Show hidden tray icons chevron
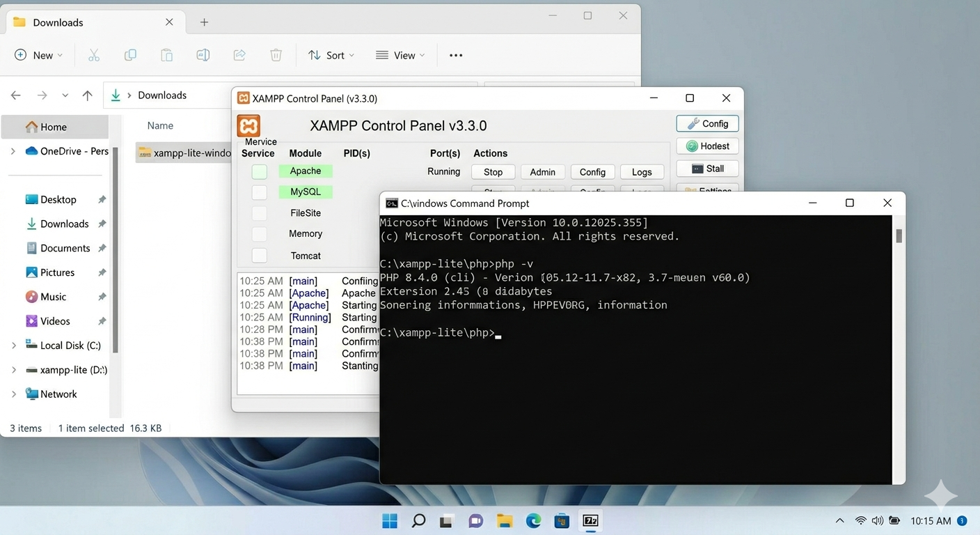 pyautogui.click(x=840, y=520)
